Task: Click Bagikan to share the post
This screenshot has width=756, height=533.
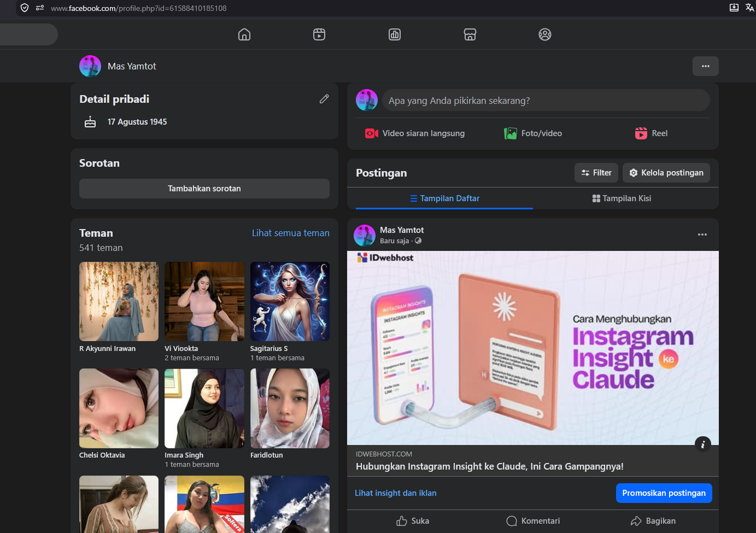Action: coord(653,521)
